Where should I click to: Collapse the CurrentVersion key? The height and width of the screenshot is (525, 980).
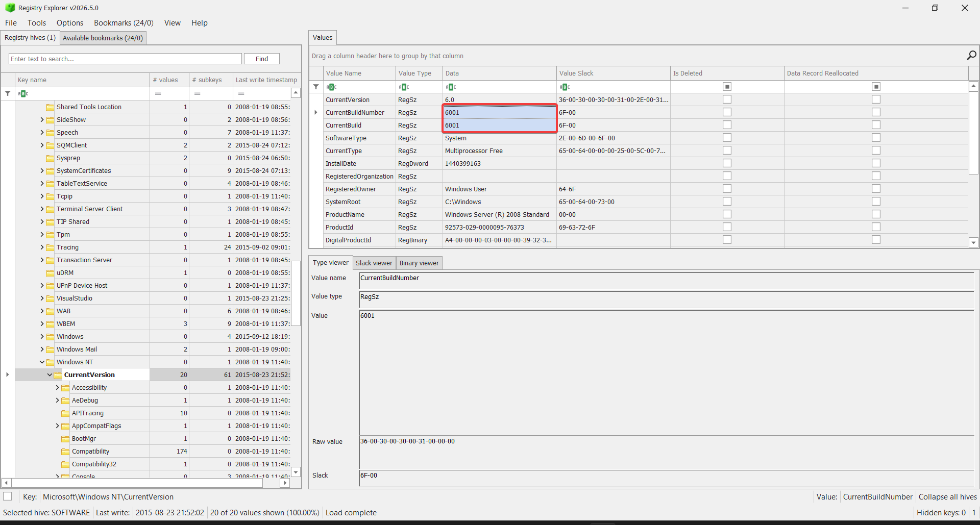[50, 375]
